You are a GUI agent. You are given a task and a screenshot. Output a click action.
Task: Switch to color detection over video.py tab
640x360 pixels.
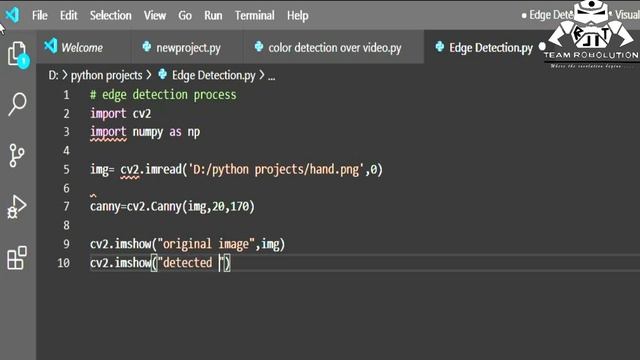[334, 47]
